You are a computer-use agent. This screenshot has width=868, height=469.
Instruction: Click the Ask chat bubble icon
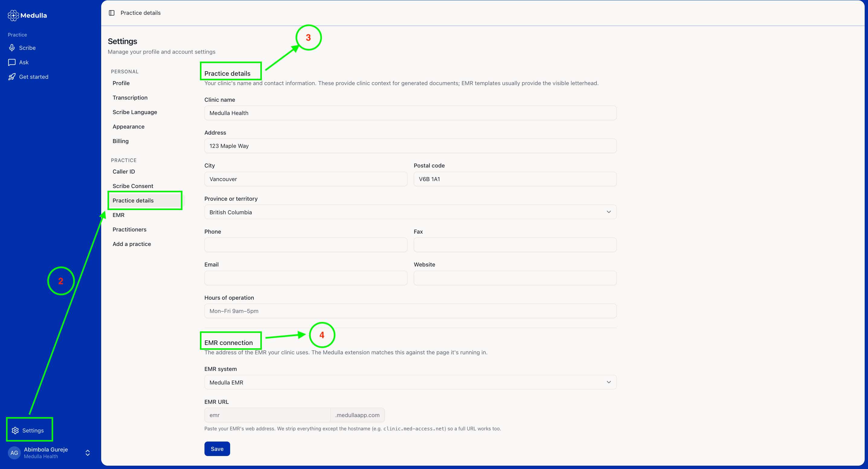(x=12, y=62)
